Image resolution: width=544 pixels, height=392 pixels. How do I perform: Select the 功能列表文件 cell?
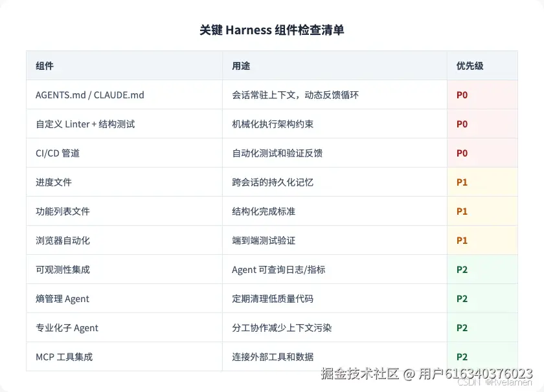coord(63,212)
